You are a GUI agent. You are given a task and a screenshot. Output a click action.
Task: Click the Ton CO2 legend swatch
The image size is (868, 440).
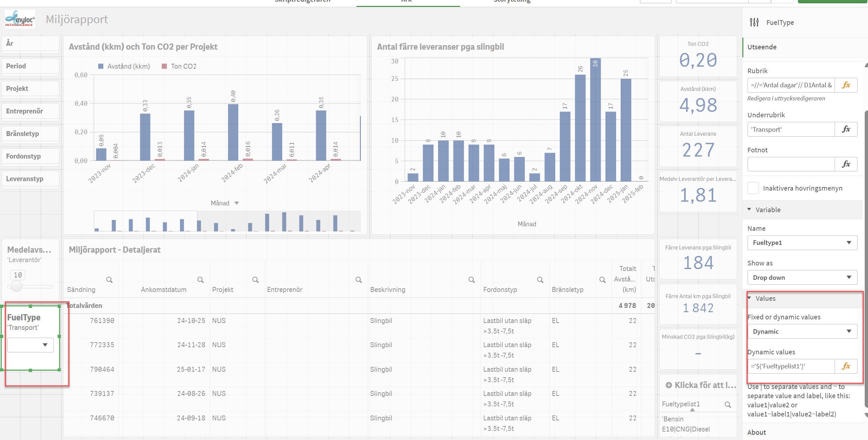[x=164, y=66]
